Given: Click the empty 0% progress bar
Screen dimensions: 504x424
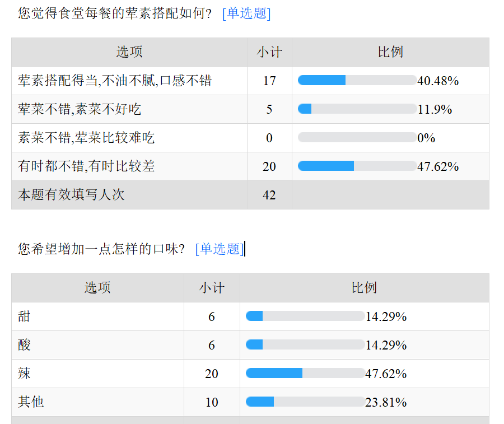Looking at the screenshot, I should pos(357,138).
